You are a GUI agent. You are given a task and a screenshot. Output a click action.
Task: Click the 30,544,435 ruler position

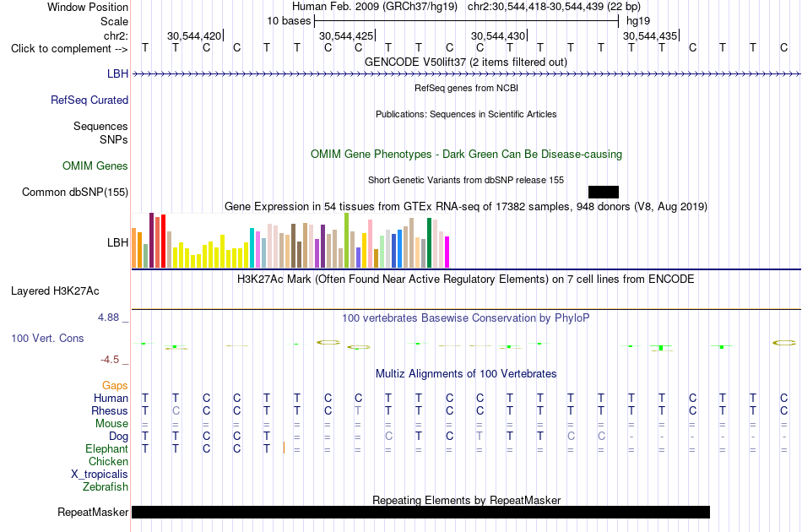tap(650, 35)
